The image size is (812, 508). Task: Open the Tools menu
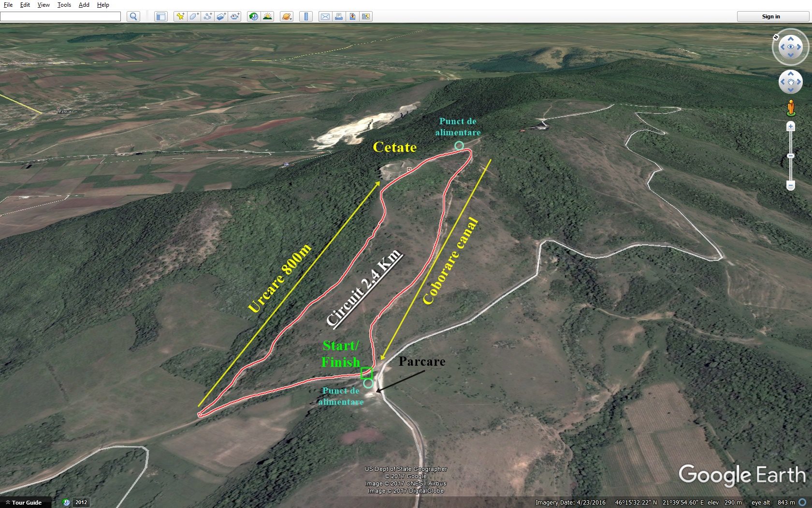64,5
